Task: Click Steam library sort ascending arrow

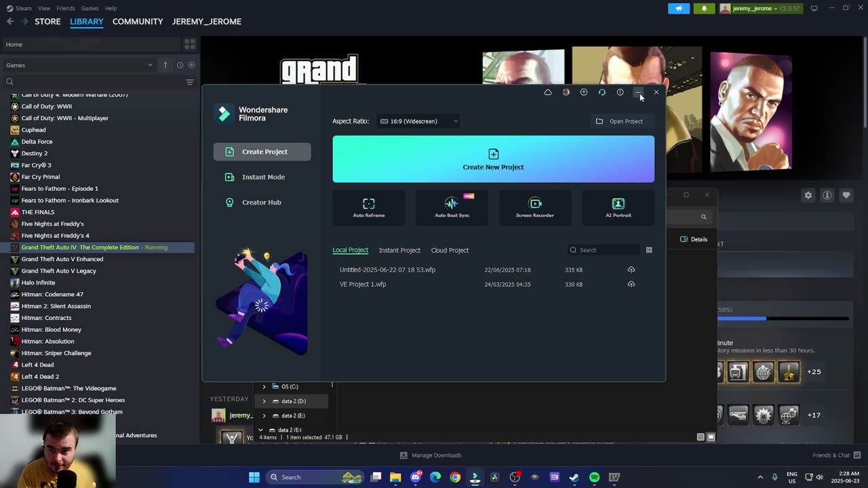Action: pos(165,65)
